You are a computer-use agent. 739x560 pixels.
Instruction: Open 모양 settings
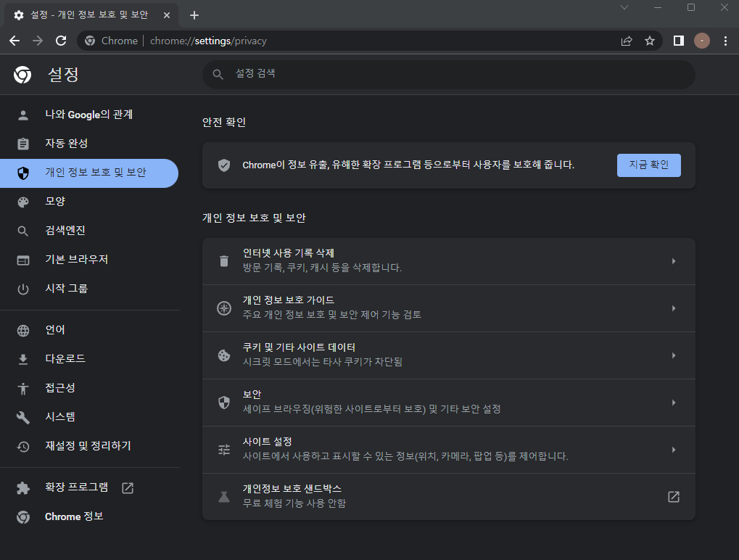pos(89,202)
